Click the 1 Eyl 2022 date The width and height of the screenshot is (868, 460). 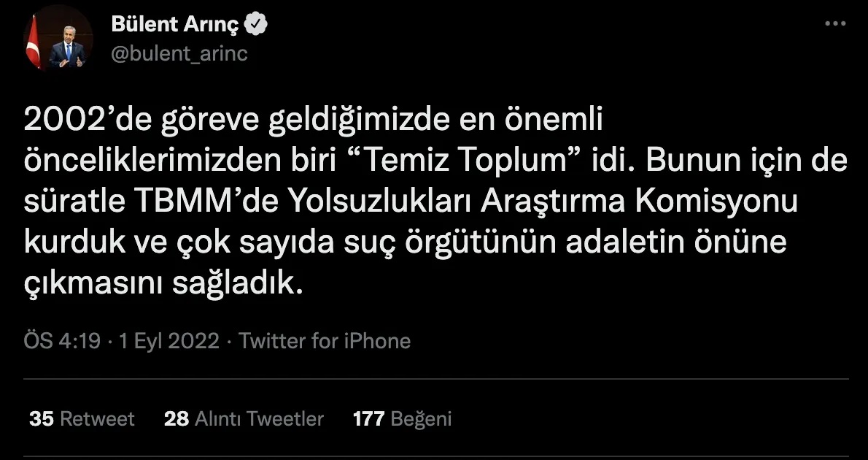point(168,341)
